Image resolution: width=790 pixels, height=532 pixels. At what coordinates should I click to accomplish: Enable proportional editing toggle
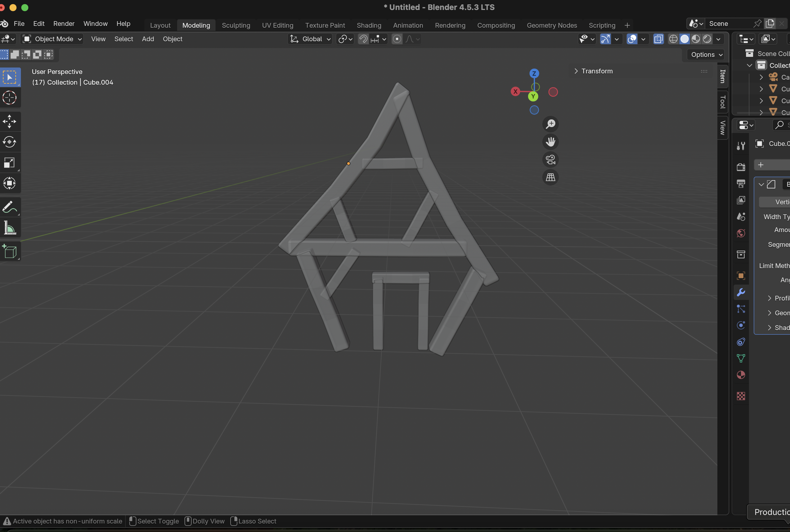click(397, 39)
